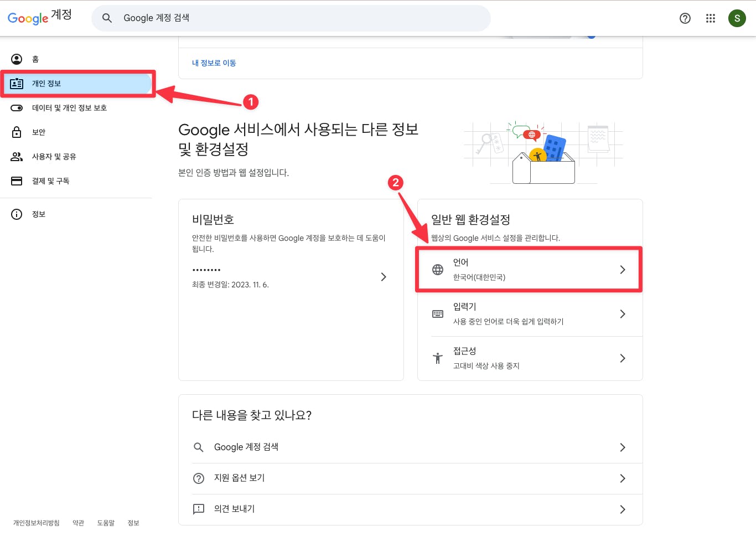Click the feedback icon beside 의견 보내기
The height and width of the screenshot is (536, 756).
[x=199, y=509]
